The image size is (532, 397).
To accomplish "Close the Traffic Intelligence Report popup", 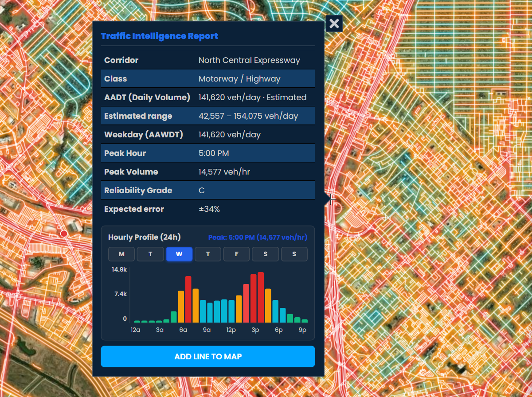I will click(334, 23).
